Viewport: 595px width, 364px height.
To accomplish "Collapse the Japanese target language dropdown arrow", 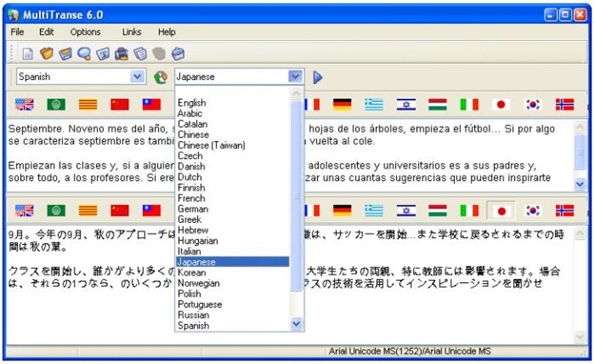I will click(x=295, y=76).
